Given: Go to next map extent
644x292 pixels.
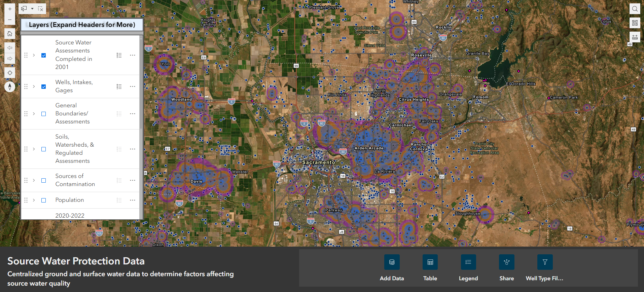Looking at the screenshot, I should click(10, 59).
